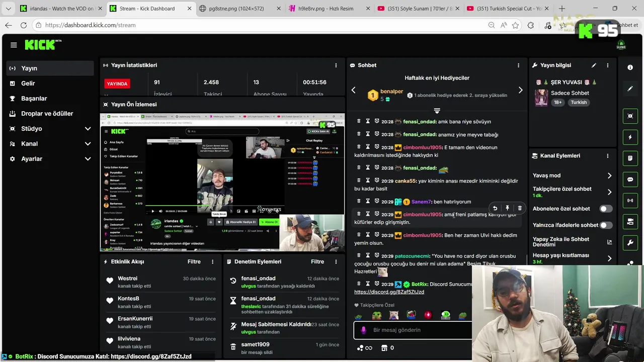This screenshot has height=362, width=644.
Task: Show next top gifter with the right arrow
Action: [x=520, y=90]
